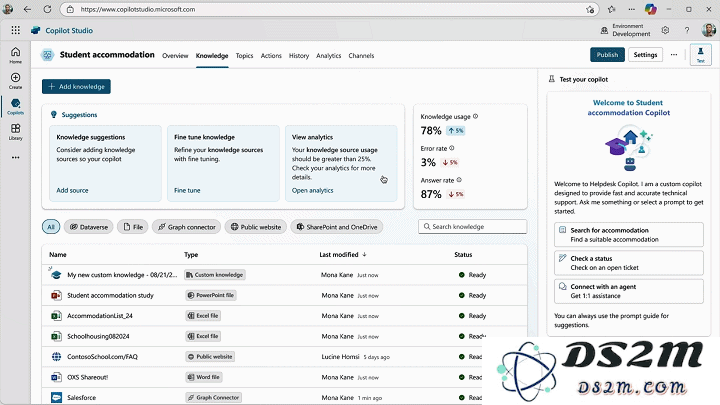Open Copilot Studio settings gear
Viewport: 720px width, 405px height.
[665, 30]
